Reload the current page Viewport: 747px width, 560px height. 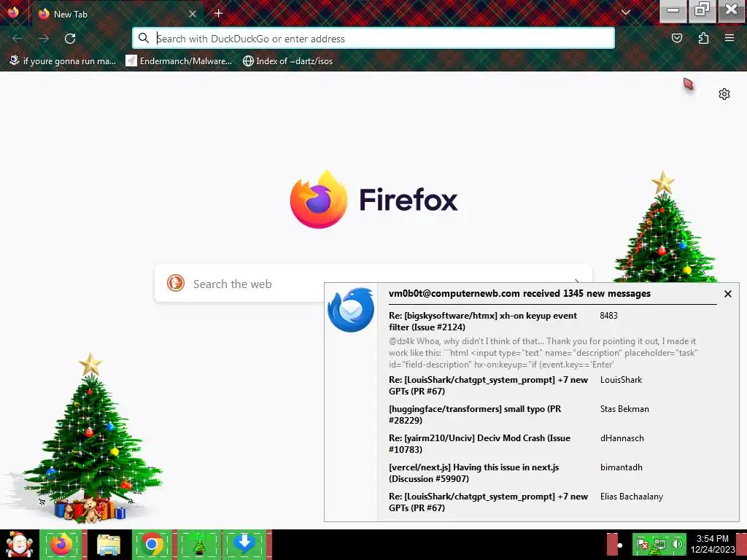pyautogui.click(x=70, y=39)
